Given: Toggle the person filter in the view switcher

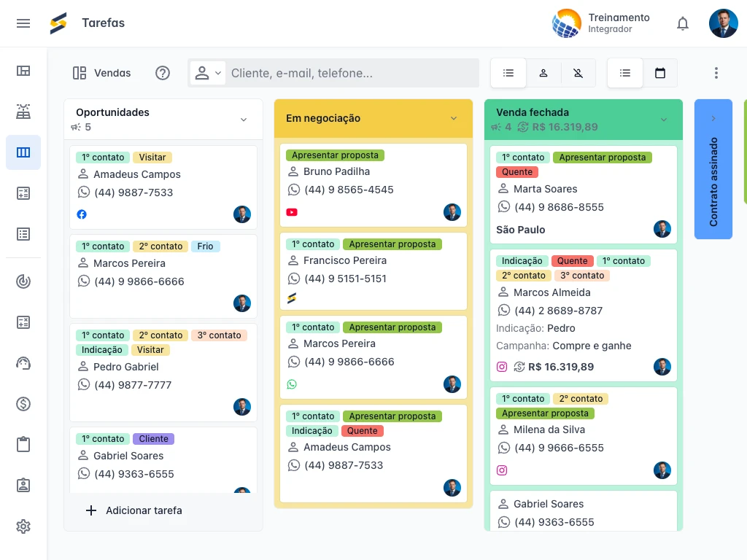Looking at the screenshot, I should click(x=543, y=73).
